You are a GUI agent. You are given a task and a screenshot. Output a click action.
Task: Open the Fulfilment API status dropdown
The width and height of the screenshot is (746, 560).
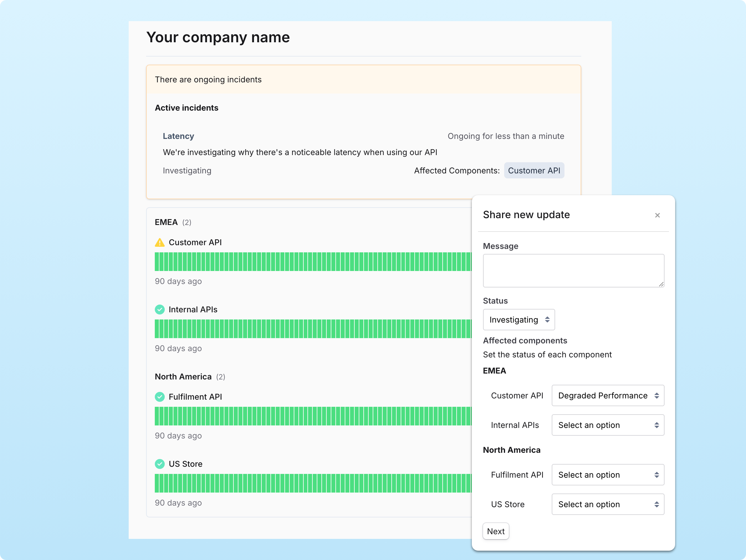(x=607, y=475)
